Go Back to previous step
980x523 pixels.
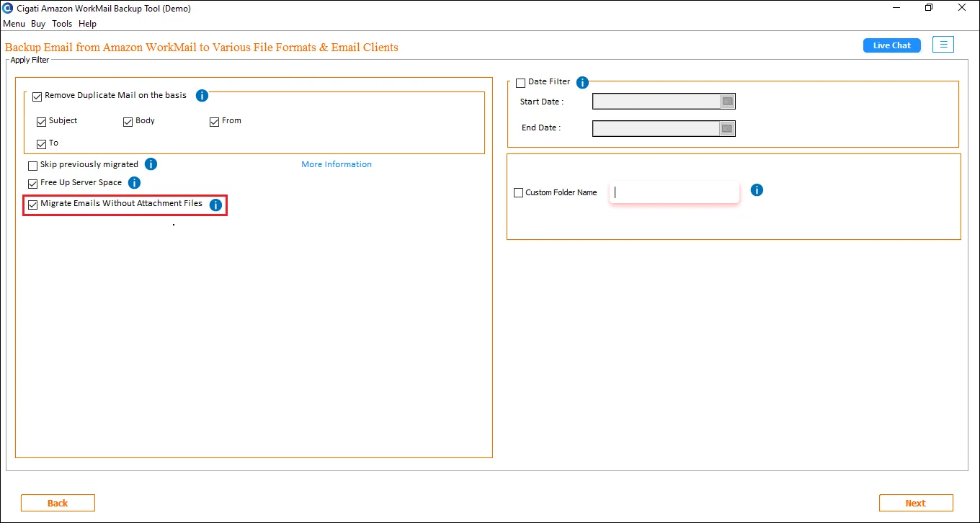coord(58,503)
